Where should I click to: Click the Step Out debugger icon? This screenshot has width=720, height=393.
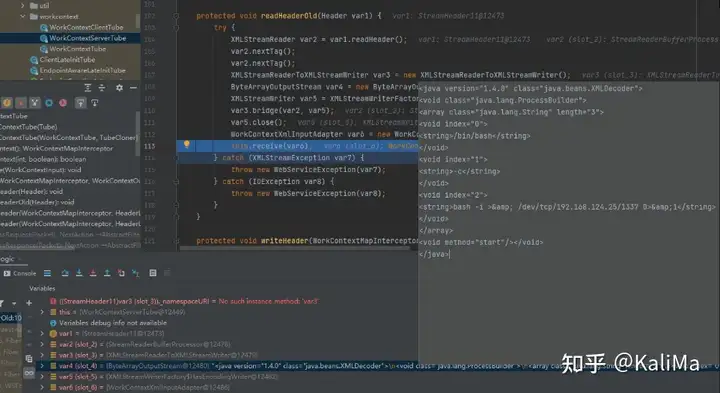tap(107, 273)
